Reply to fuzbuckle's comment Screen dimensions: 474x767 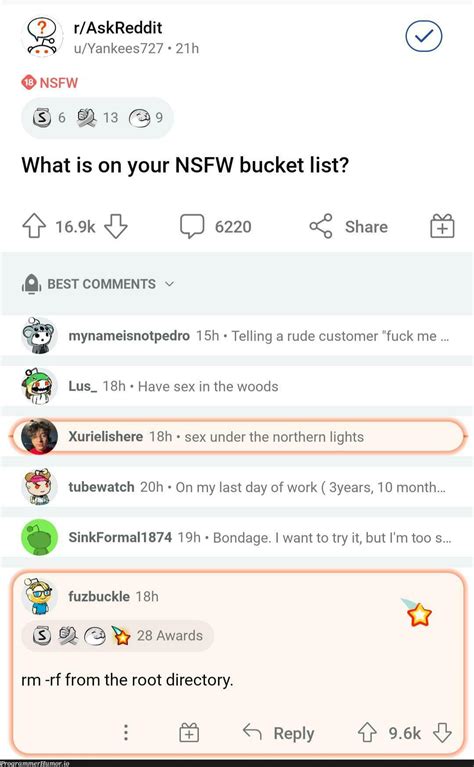pos(279,733)
